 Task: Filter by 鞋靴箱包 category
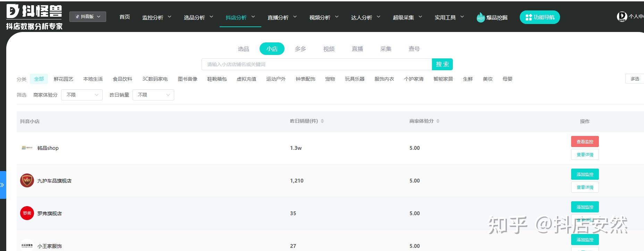point(217,79)
